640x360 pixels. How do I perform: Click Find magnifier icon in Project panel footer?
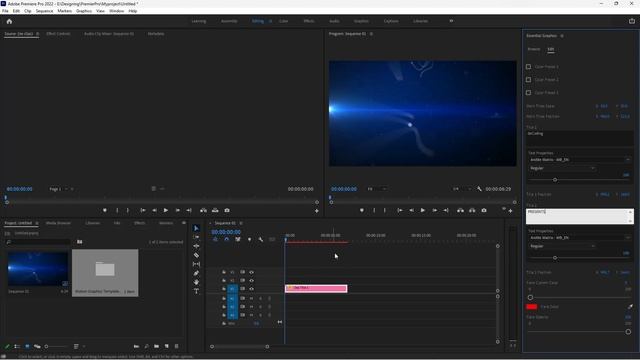point(147,346)
